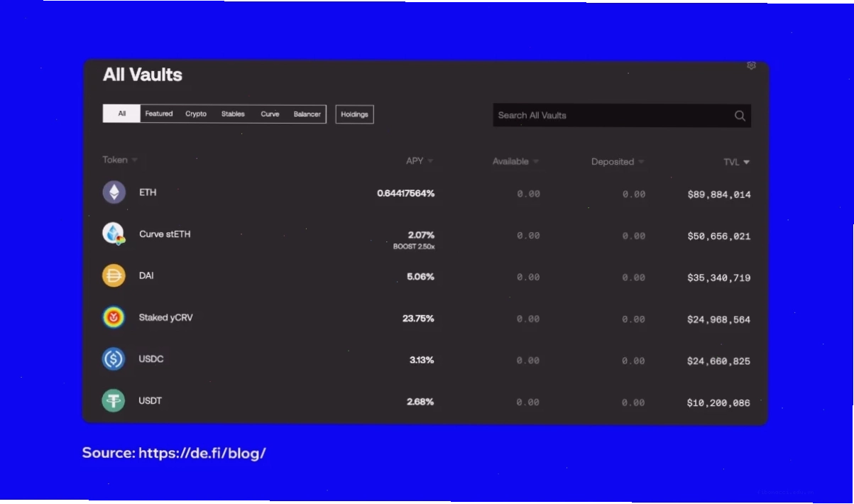Screen dimensions: 854x504
Task: Click the Staked yCRV APY 23.75%
Action: (x=418, y=318)
